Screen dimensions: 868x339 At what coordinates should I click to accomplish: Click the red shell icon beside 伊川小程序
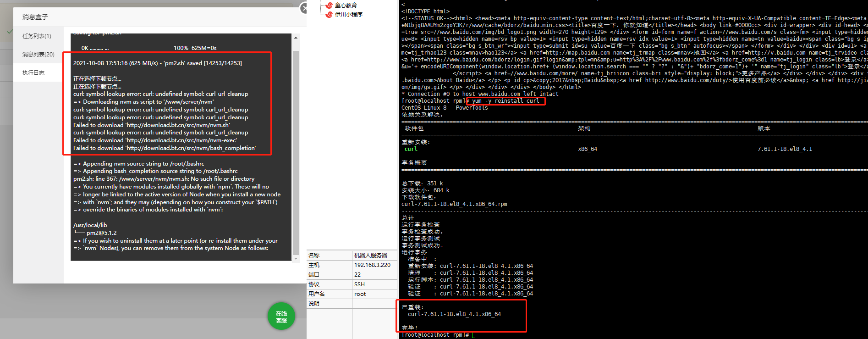click(329, 15)
